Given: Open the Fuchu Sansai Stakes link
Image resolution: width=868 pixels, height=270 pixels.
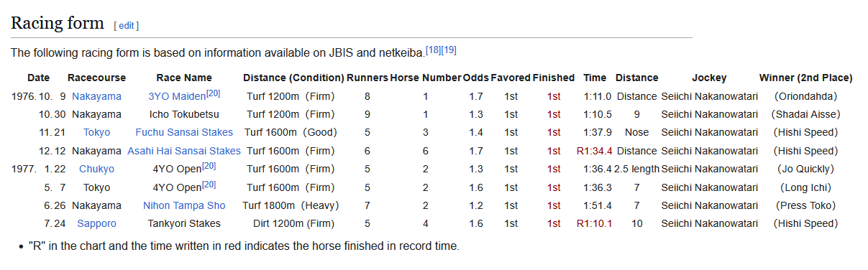Looking at the screenshot, I should 184,133.
